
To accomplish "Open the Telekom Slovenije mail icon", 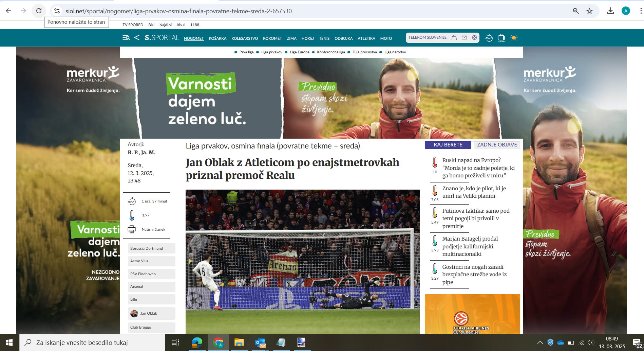I will [x=464, y=38].
